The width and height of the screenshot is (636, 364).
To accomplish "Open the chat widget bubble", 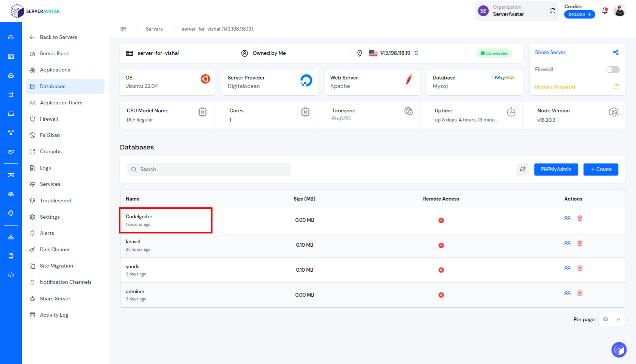I will pos(619,350).
